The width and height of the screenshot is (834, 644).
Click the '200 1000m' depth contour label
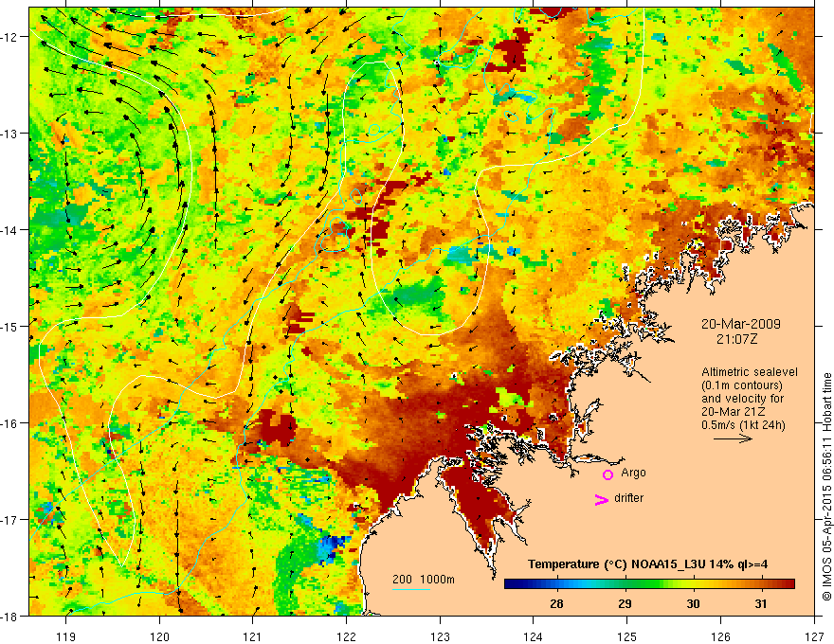(424, 580)
